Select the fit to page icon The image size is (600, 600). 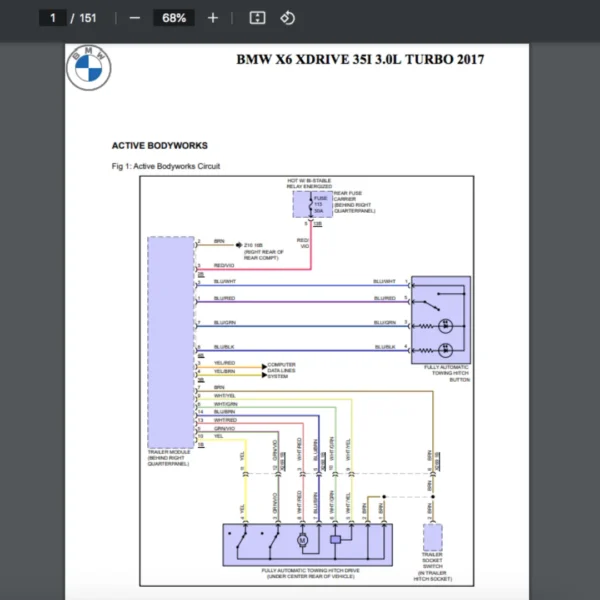pyautogui.click(x=257, y=18)
